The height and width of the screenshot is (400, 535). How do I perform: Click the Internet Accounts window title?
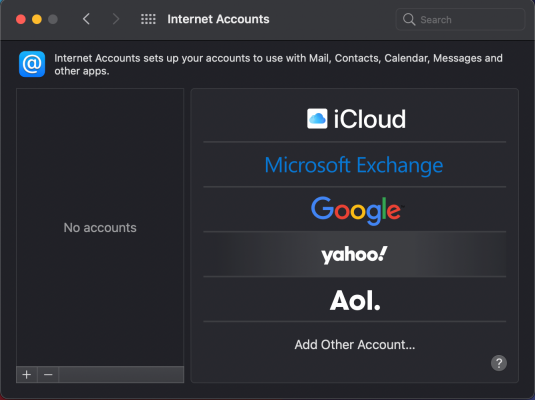[x=218, y=19]
